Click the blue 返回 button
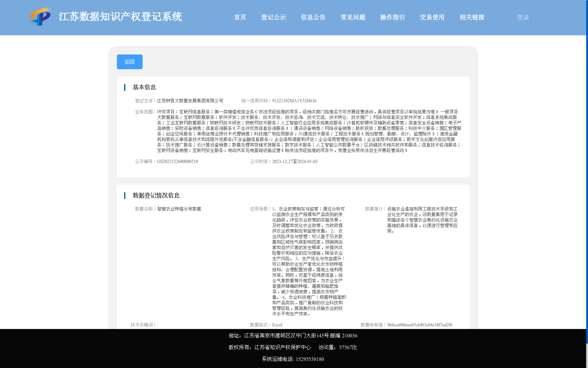Screen dimensions: 588x368 [x=130, y=62]
